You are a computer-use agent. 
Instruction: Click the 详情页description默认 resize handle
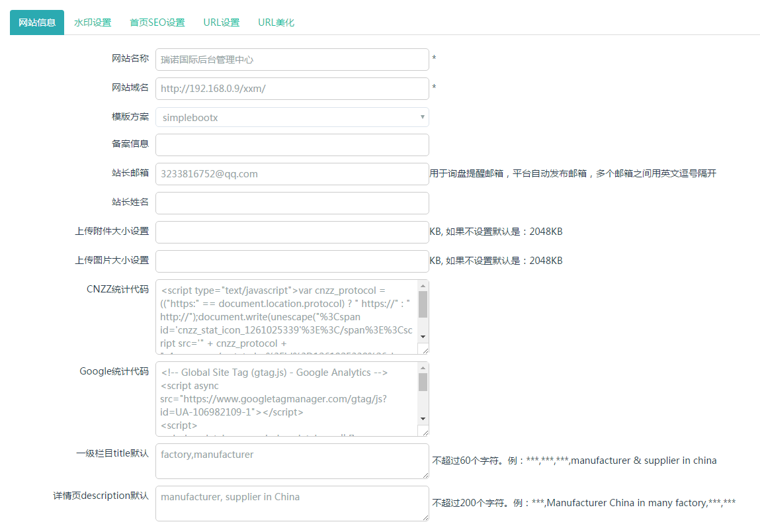point(425,517)
